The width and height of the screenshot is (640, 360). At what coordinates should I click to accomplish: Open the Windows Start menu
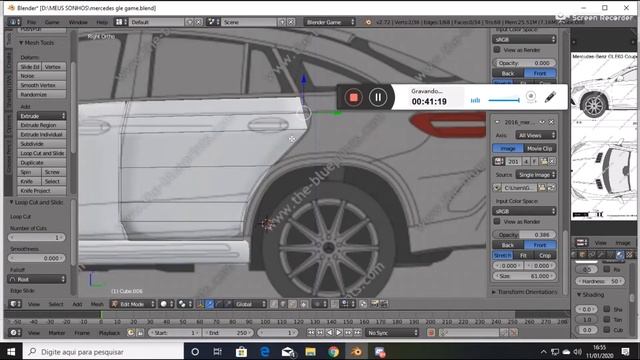pyautogui.click(x=11, y=351)
